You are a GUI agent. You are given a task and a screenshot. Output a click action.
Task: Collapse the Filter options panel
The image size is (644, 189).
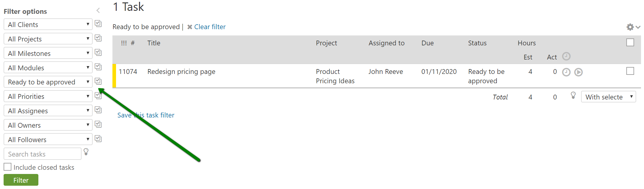98,11
